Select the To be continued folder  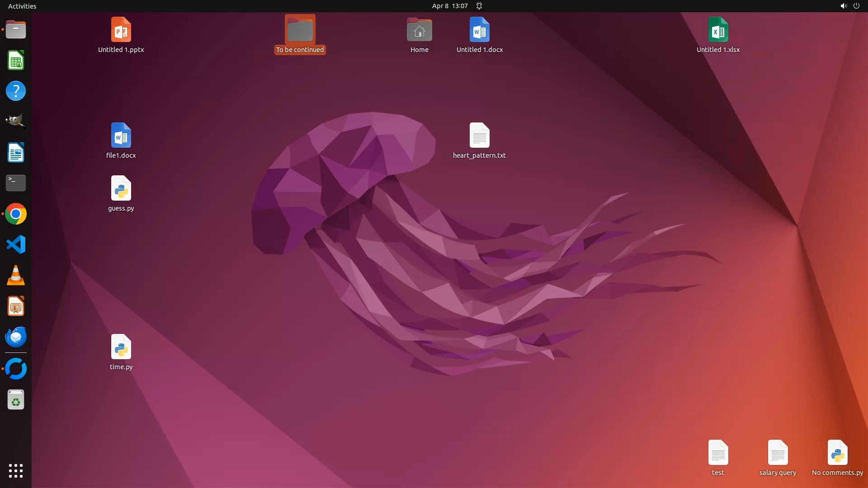pyautogui.click(x=300, y=31)
